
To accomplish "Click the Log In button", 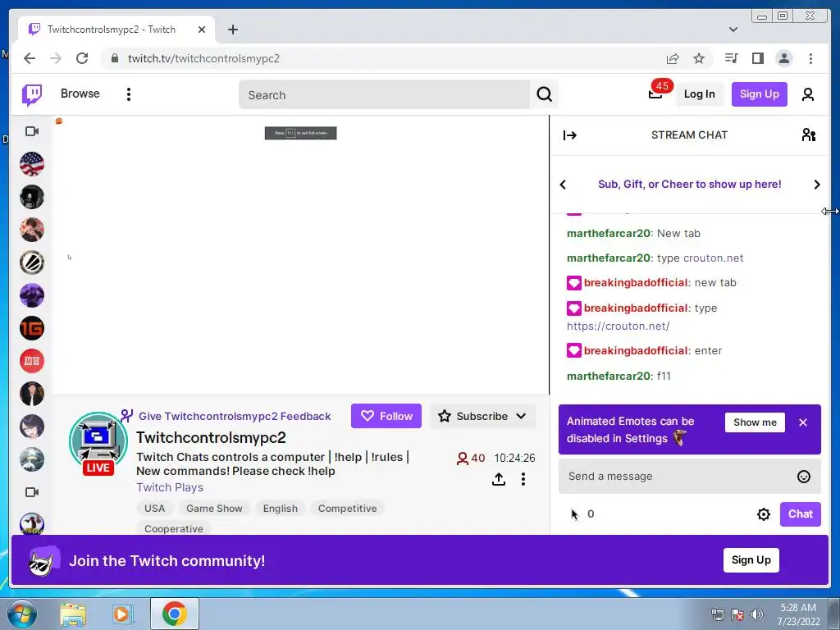I will 699,94.
